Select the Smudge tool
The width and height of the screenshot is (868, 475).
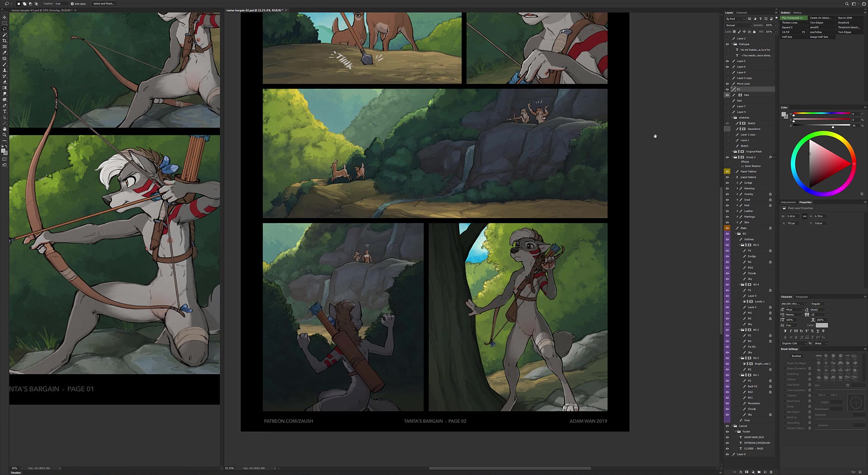[x=5, y=94]
